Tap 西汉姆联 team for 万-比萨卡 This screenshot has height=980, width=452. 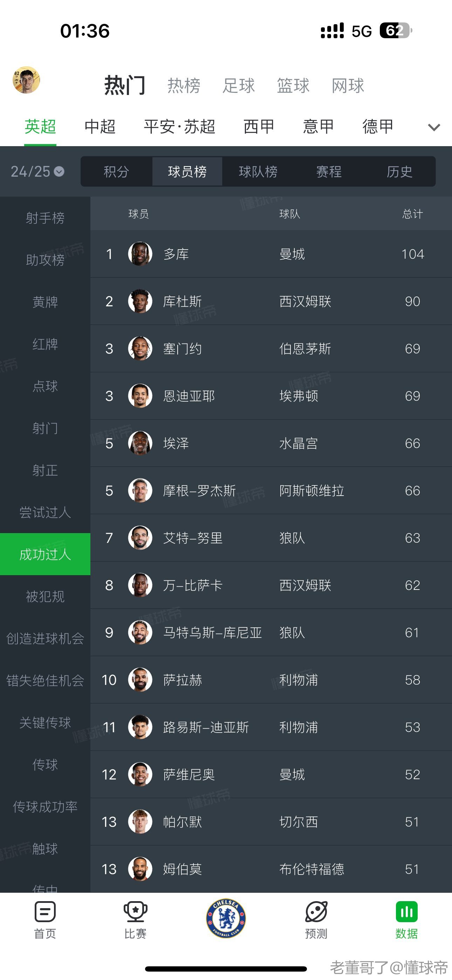(x=305, y=585)
